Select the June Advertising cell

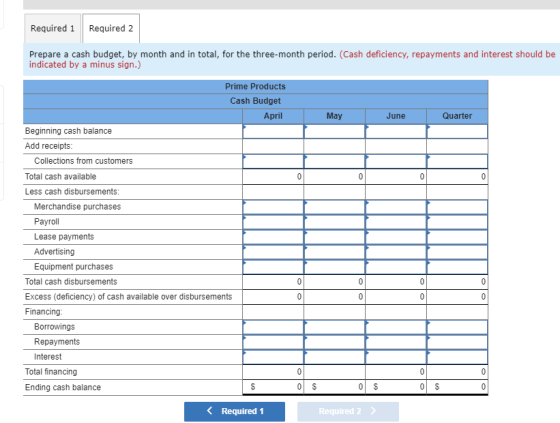click(396, 252)
